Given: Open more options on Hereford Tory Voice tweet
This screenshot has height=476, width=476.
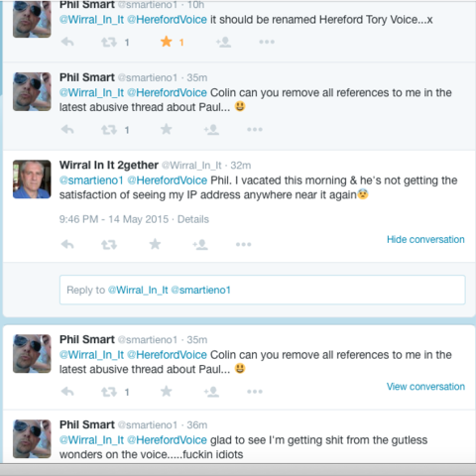Looking at the screenshot, I should tap(267, 42).
